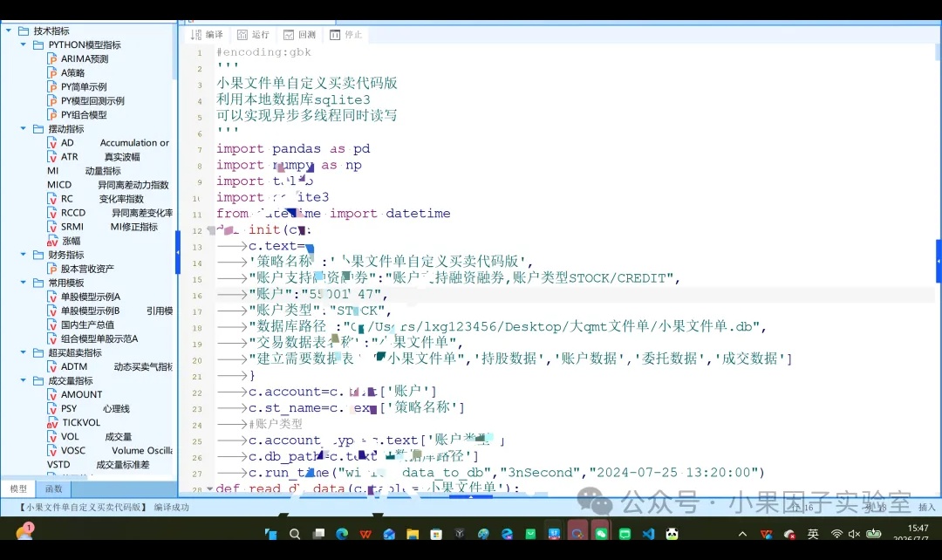Open File Explorer from the taskbar
Screen dimensions: 942x560
(x=412, y=534)
